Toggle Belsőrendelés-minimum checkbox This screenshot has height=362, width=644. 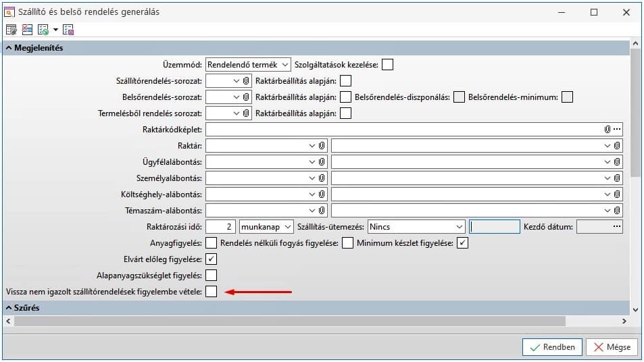pos(567,97)
